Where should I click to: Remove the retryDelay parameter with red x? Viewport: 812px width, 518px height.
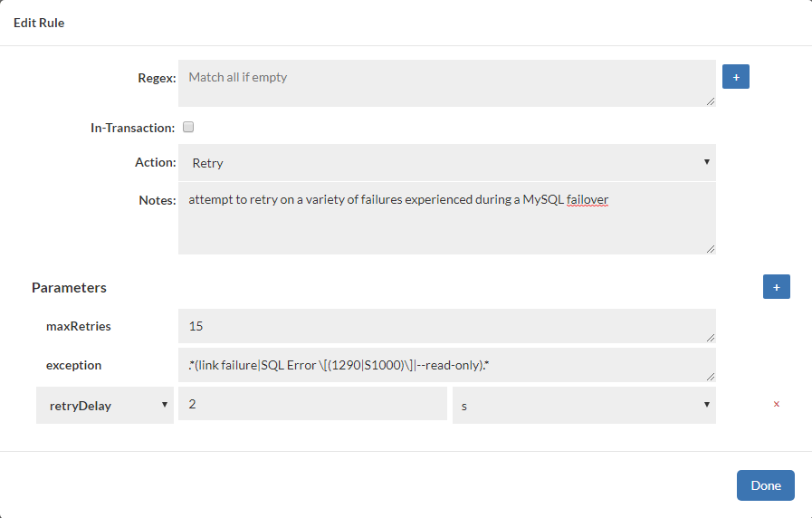(x=776, y=405)
